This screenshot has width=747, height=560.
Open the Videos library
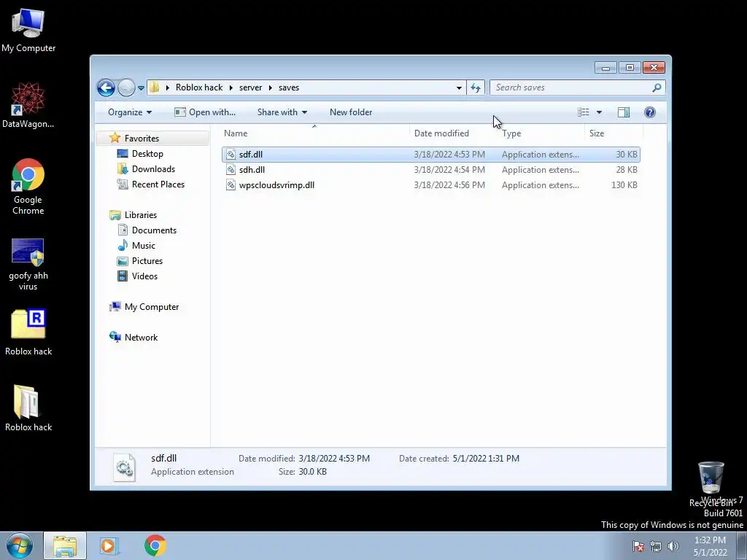coord(144,276)
